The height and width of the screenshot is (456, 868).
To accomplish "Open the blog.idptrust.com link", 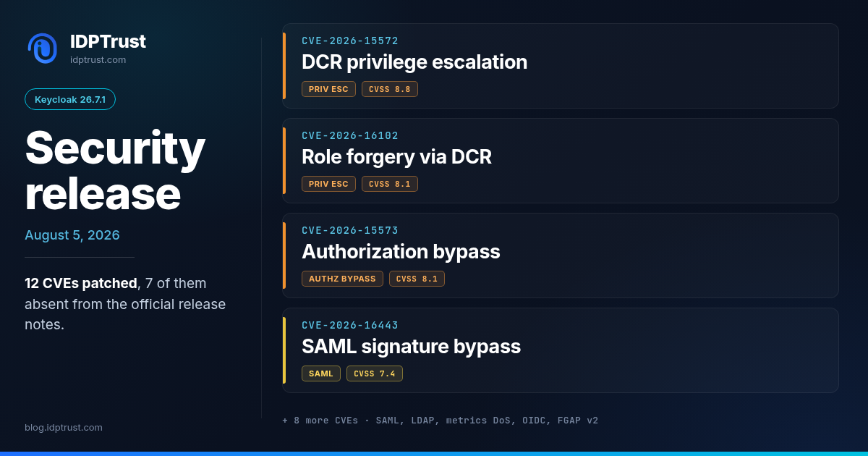I will 64,428.
